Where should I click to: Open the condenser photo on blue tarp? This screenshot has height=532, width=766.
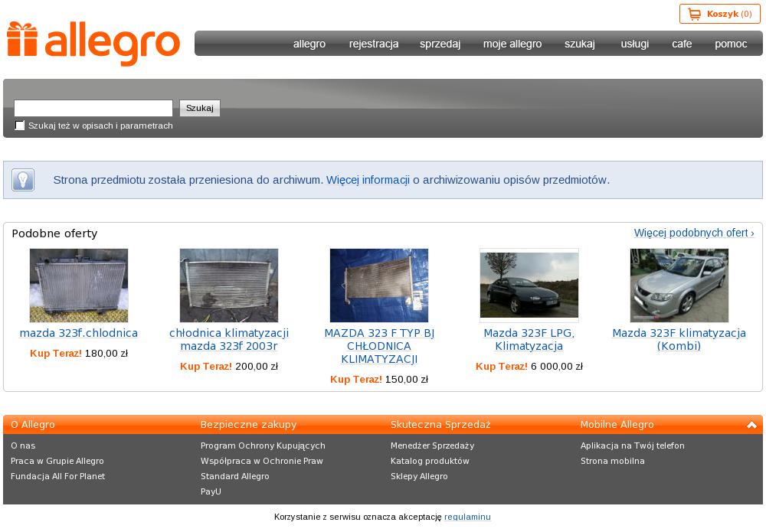tap(379, 286)
